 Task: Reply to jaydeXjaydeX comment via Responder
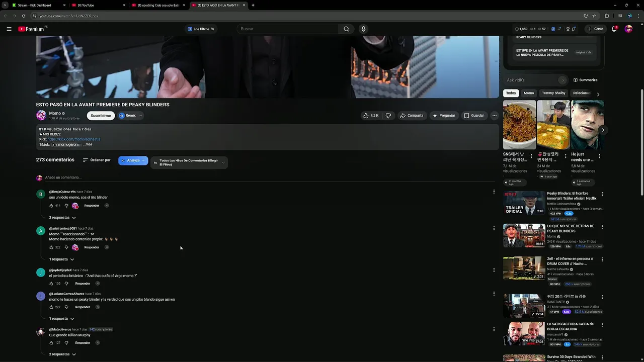pos(83,284)
